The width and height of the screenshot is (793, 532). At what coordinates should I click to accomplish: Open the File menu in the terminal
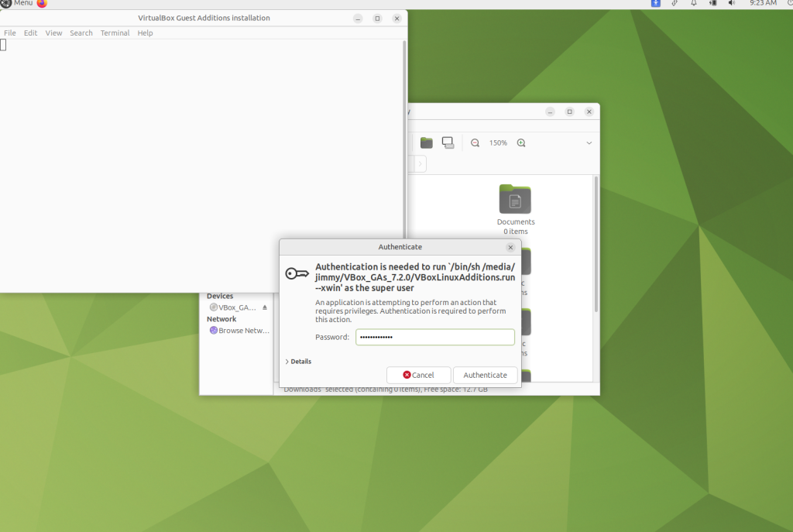pos(10,33)
